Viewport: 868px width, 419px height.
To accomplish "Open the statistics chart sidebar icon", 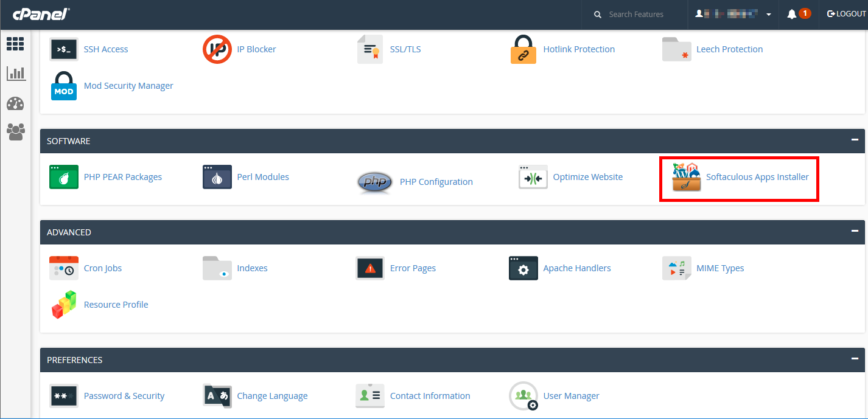I will [x=15, y=74].
